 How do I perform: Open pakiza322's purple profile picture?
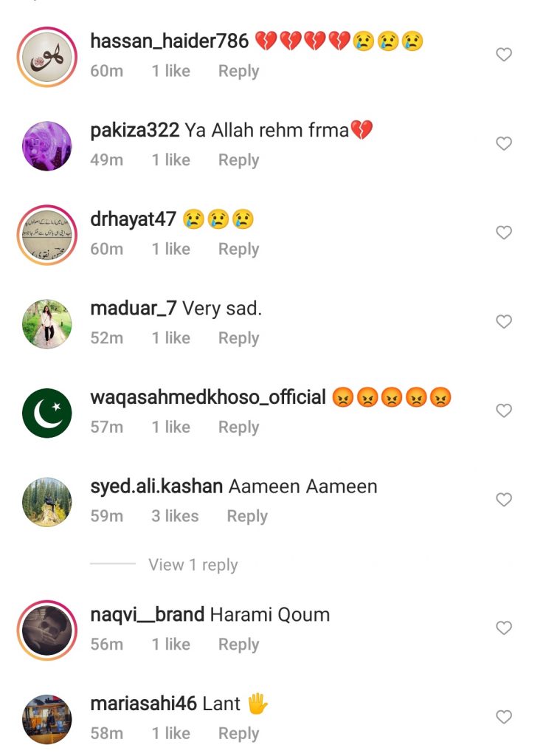point(47,146)
